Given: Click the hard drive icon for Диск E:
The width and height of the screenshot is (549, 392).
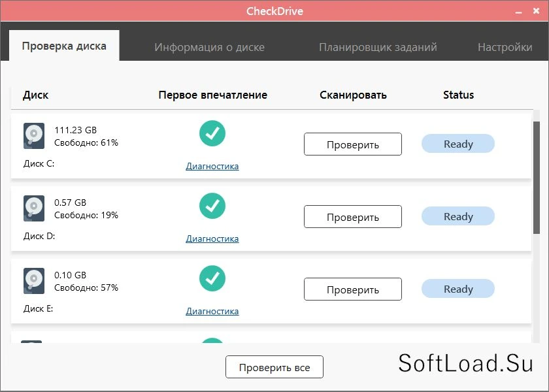Looking at the screenshot, I should click(x=34, y=281).
